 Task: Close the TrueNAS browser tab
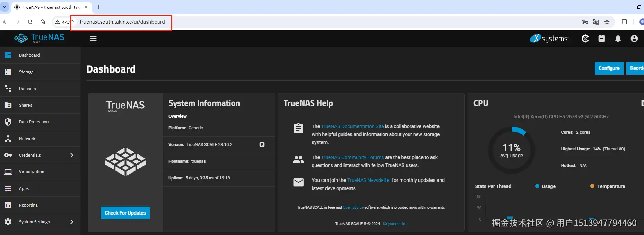tap(86, 7)
